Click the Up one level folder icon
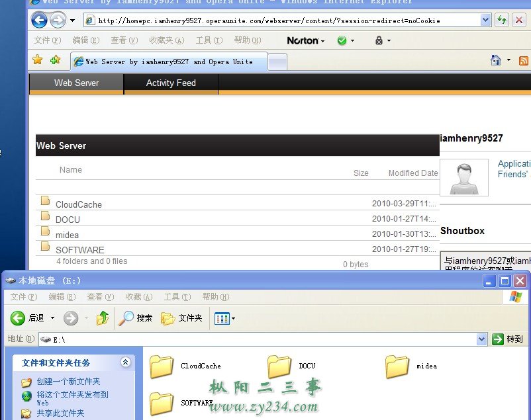This screenshot has width=531, height=420. [x=102, y=318]
